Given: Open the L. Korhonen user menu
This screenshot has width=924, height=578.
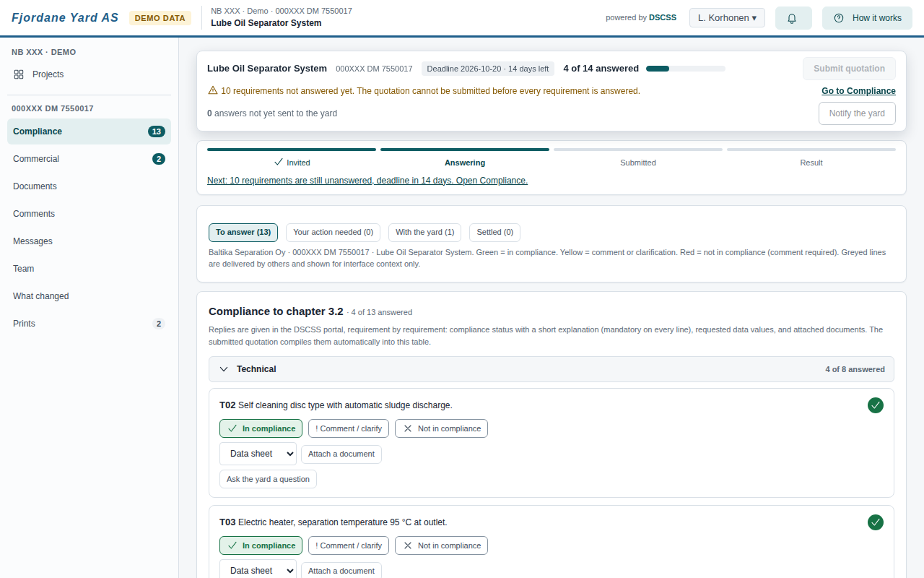Looking at the screenshot, I should pyautogui.click(x=727, y=18).
